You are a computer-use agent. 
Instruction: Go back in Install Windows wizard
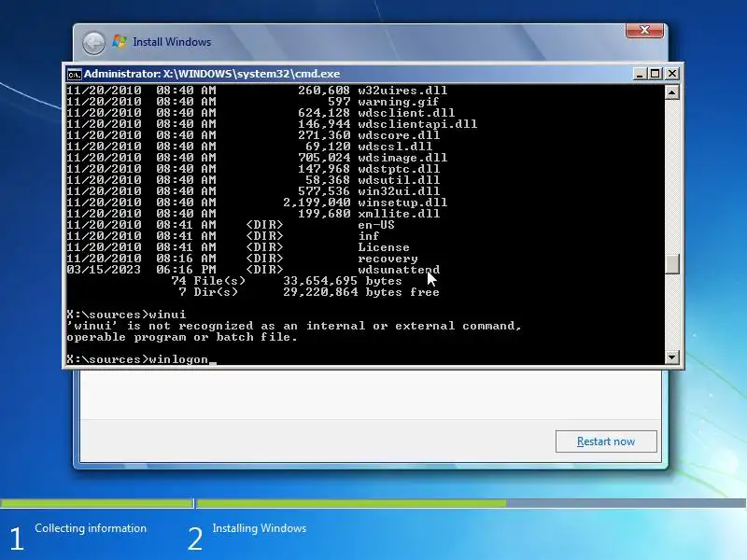tap(93, 43)
